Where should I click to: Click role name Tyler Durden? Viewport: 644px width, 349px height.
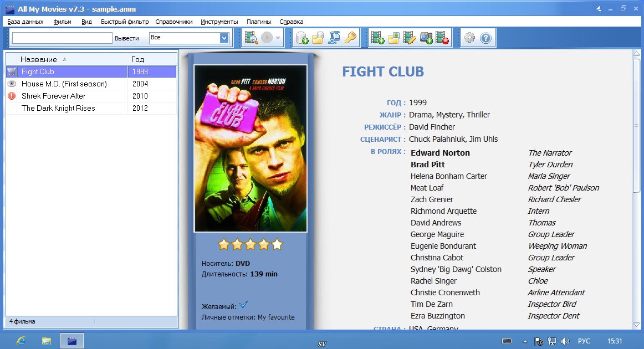coord(550,165)
